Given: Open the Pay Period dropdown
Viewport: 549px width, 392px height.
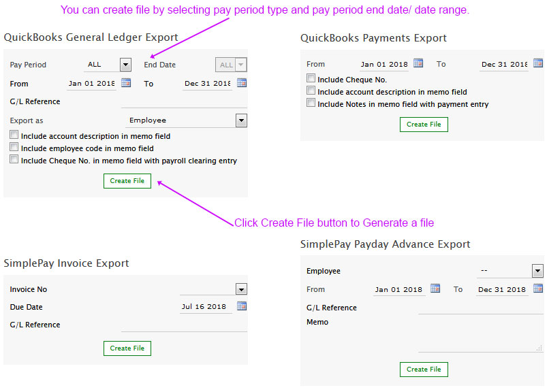Looking at the screenshot, I should coord(125,65).
